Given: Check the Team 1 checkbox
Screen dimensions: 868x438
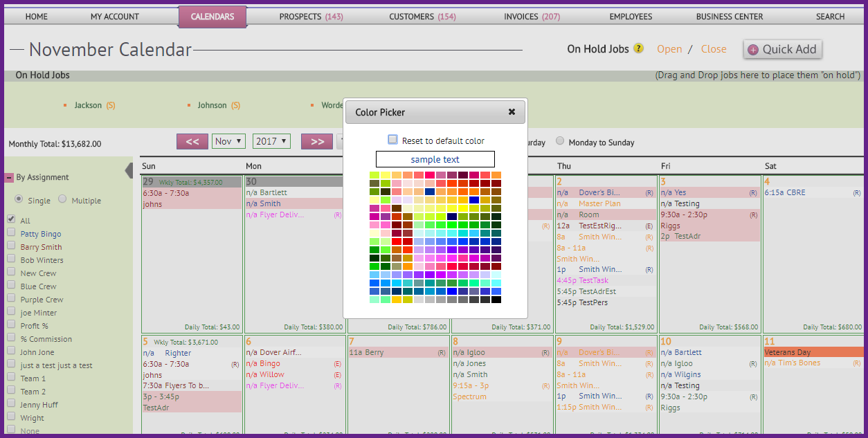Looking at the screenshot, I should click(x=11, y=377).
